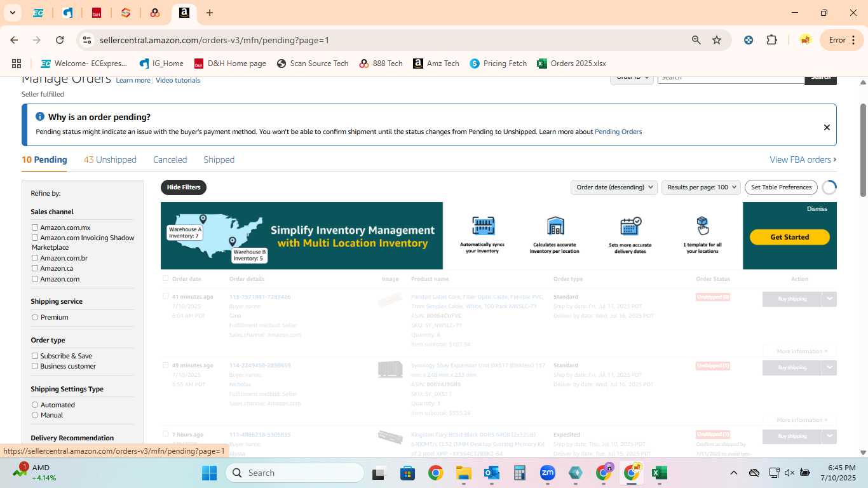Screen dimensions: 868x488
Task: Switch to the first ECExpress browser tab
Action: [x=38, y=13]
